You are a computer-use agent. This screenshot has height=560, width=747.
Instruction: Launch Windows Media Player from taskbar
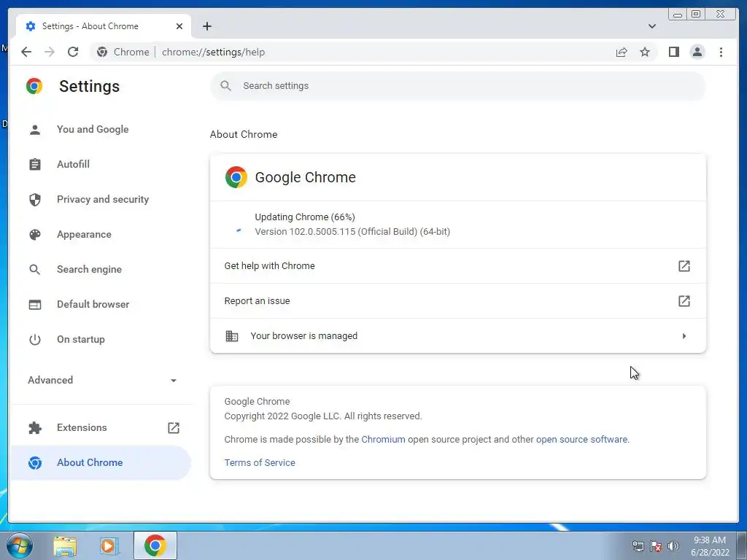pos(109,545)
